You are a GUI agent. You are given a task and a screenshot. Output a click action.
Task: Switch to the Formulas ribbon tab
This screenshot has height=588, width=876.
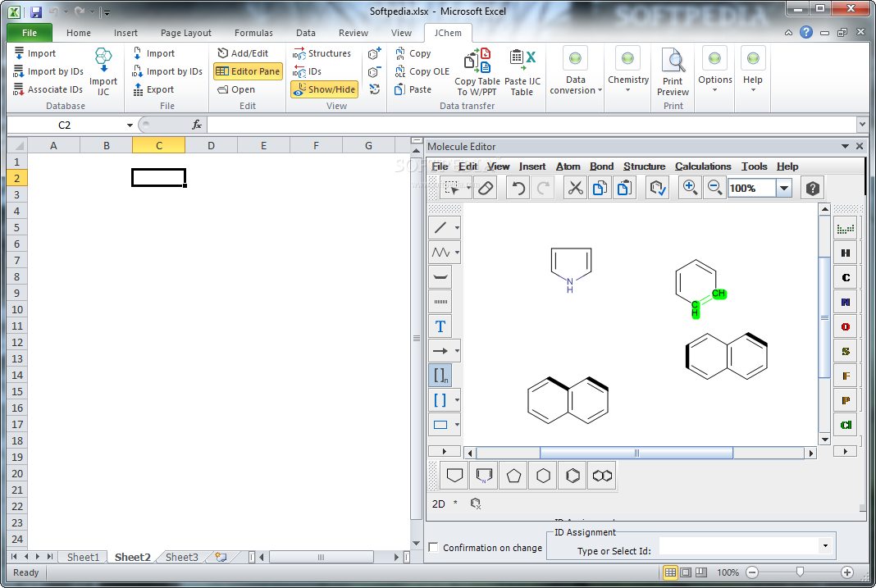point(253,33)
